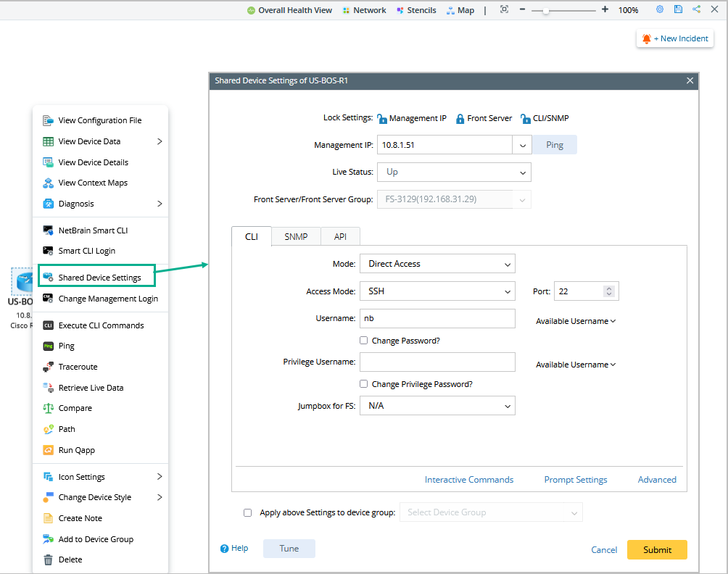Check the Change Password? checkbox
Image resolution: width=728 pixels, height=574 pixels.
pos(363,341)
